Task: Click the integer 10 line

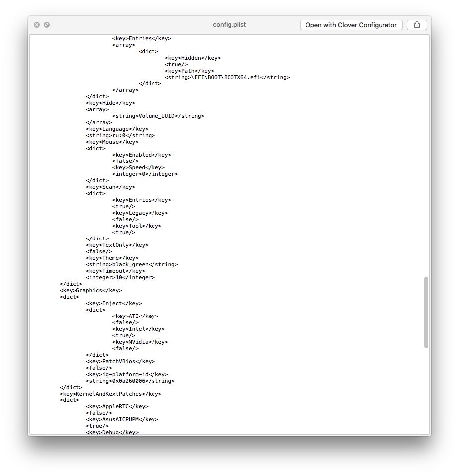Action: click(120, 277)
